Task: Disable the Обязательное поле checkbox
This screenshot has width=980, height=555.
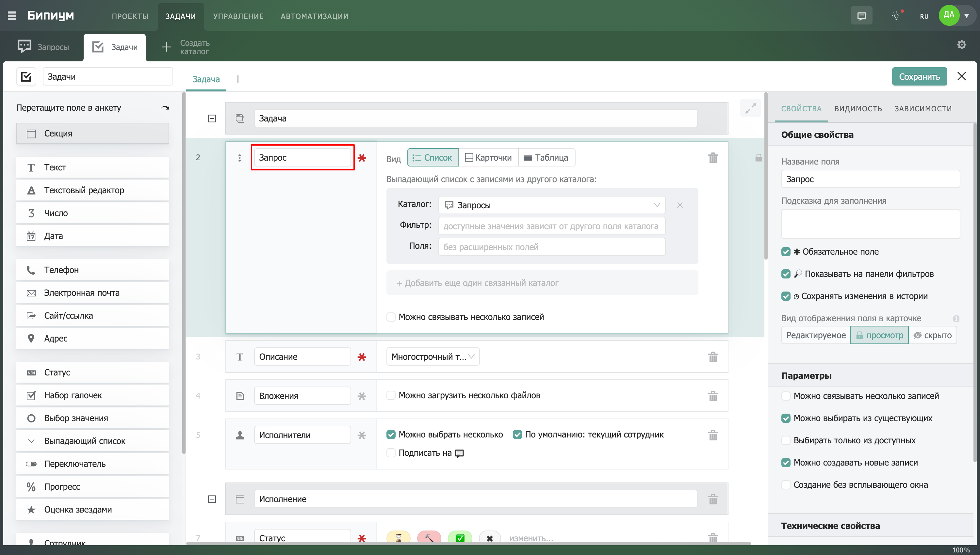Action: (x=786, y=252)
